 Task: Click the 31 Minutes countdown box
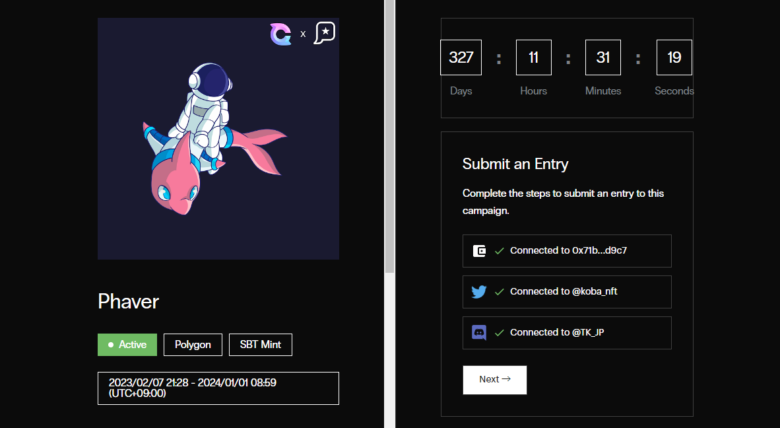603,57
